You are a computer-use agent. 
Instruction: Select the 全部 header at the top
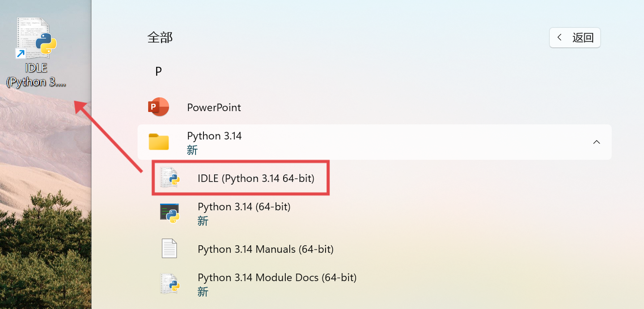tap(159, 38)
